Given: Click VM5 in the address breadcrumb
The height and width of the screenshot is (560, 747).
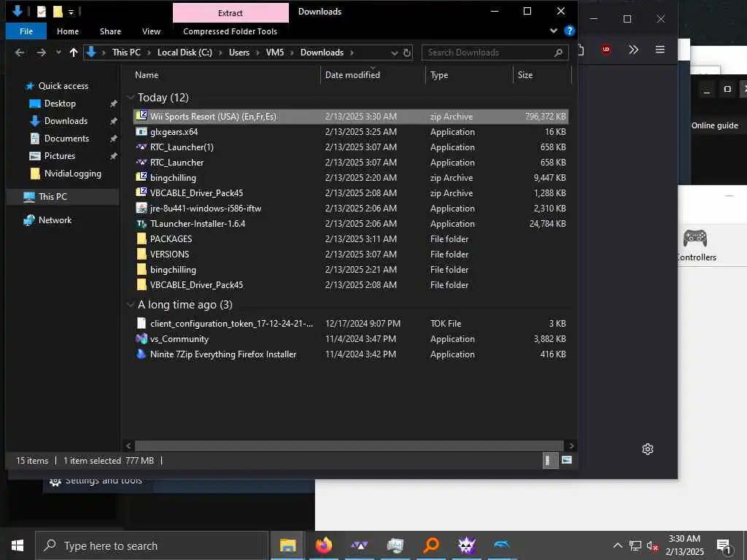Looking at the screenshot, I should [x=275, y=52].
